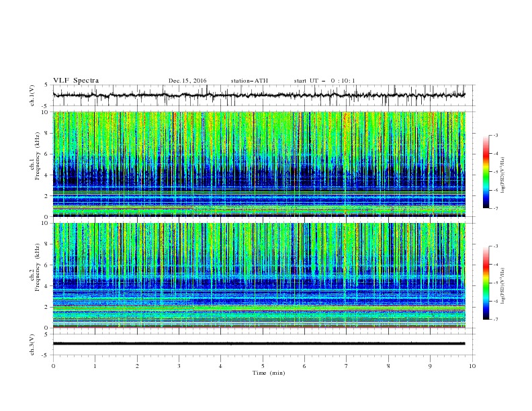Select the "Dec. 15, 2016" date text

[187, 81]
